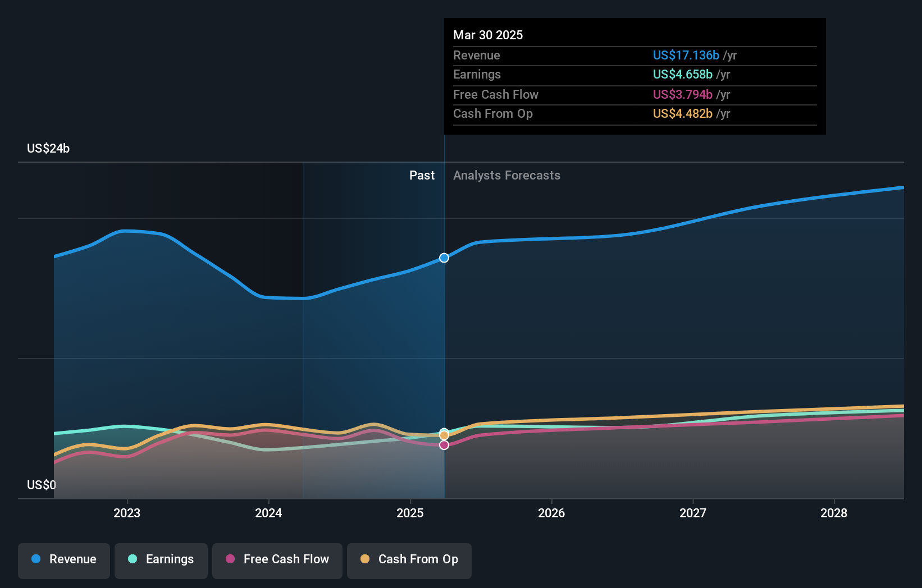Toggle the Earnings series visibility

(x=161, y=561)
